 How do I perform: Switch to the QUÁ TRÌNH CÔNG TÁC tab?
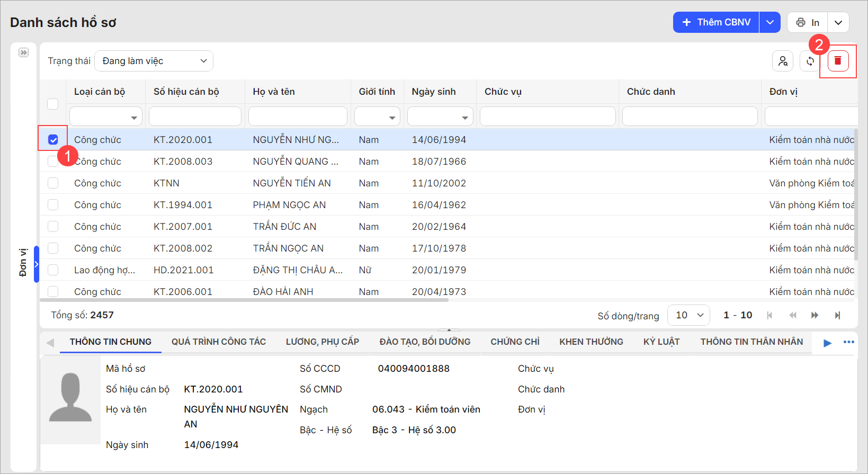pyautogui.click(x=218, y=342)
